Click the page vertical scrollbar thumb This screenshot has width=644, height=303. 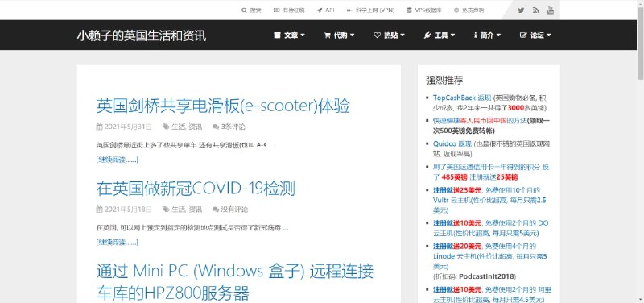click(x=640, y=44)
